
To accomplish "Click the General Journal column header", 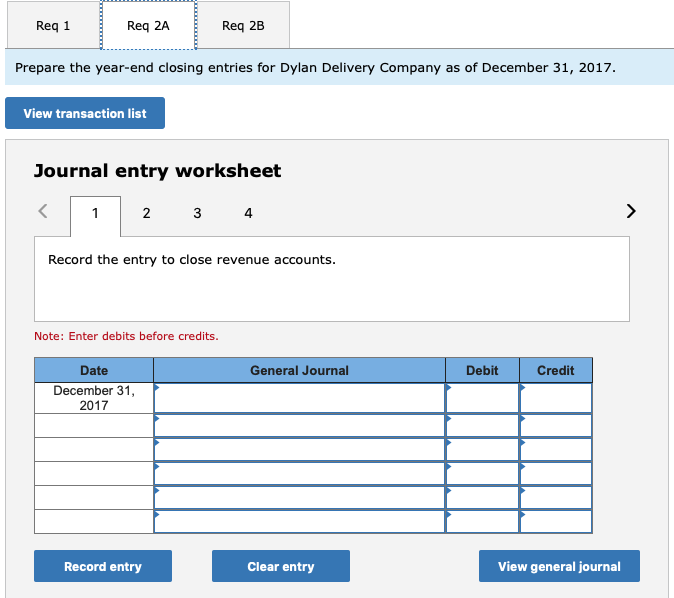I will click(x=299, y=370).
